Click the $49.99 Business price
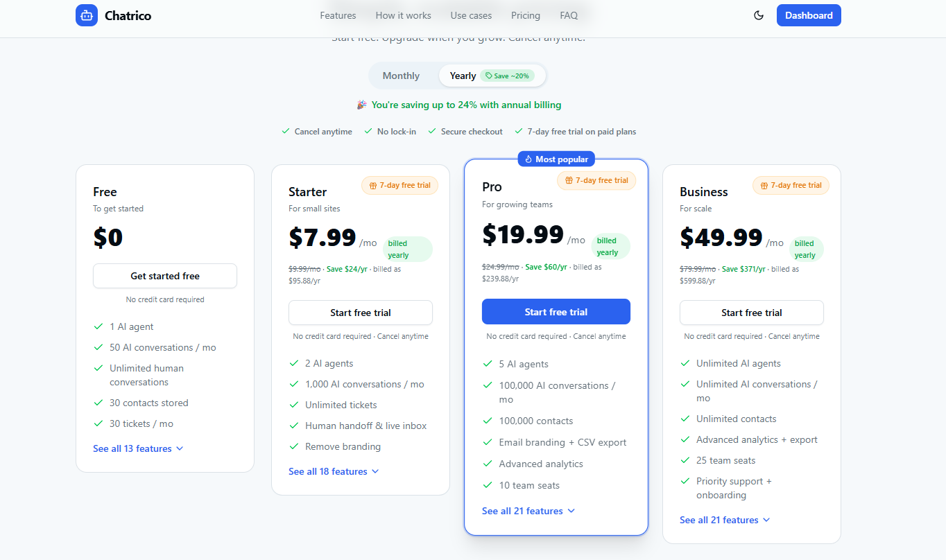946x560 pixels. click(721, 238)
